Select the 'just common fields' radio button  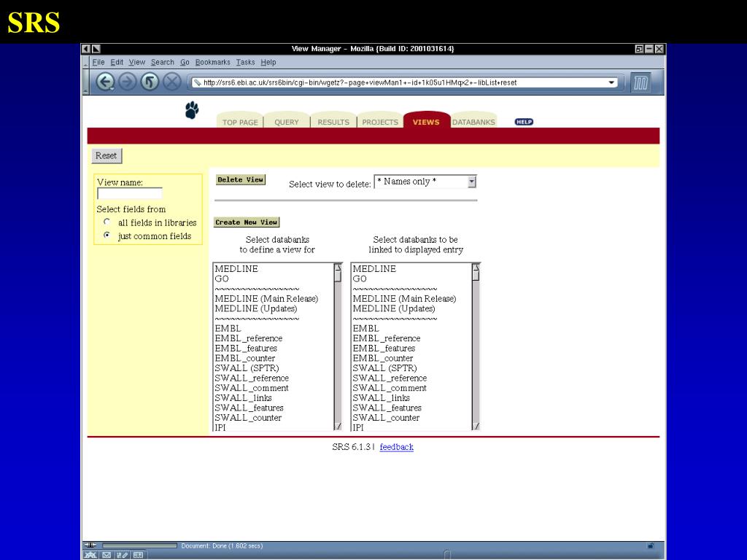(107, 235)
